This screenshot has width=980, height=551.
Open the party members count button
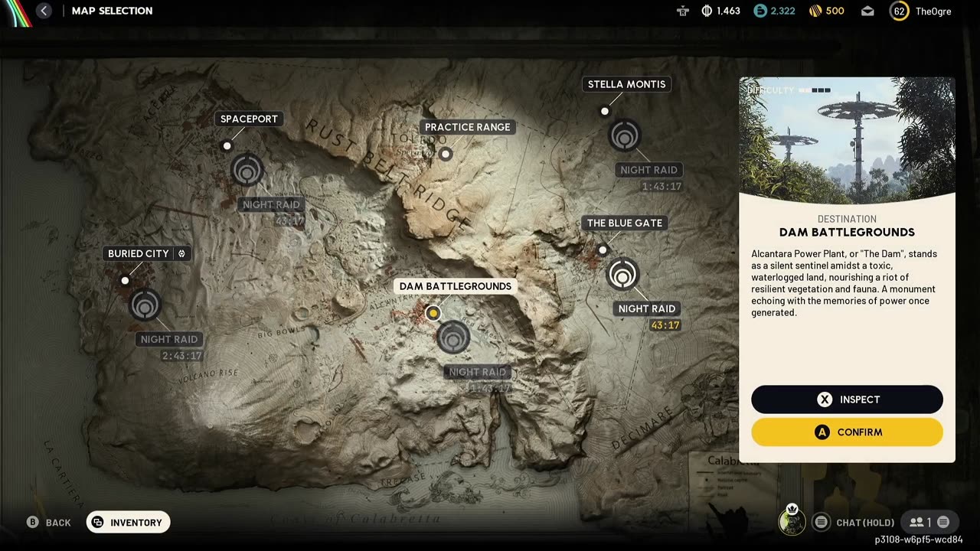click(x=929, y=523)
